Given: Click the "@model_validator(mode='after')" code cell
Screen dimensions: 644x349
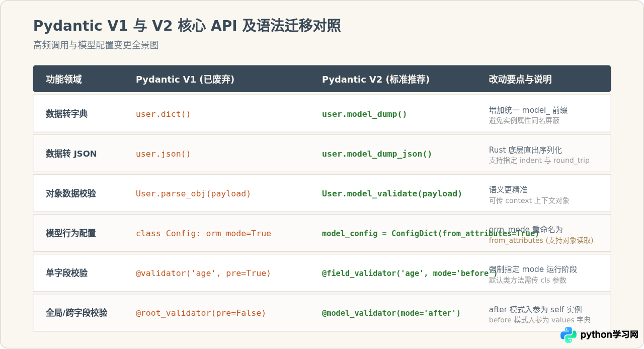Looking at the screenshot, I should [391, 313].
